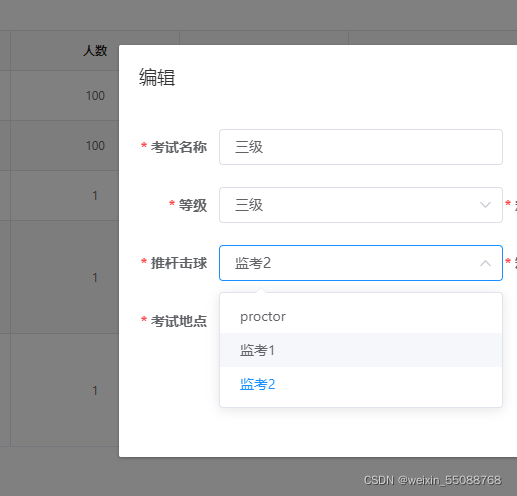Click the 等级 field label
517x496 pixels.
(x=193, y=205)
